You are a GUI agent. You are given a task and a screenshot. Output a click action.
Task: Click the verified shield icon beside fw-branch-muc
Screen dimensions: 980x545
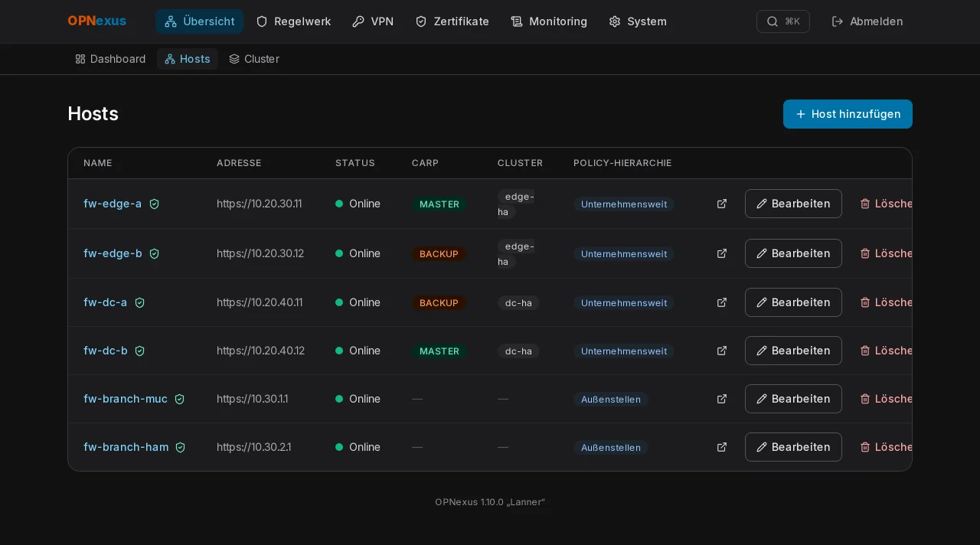tap(180, 399)
